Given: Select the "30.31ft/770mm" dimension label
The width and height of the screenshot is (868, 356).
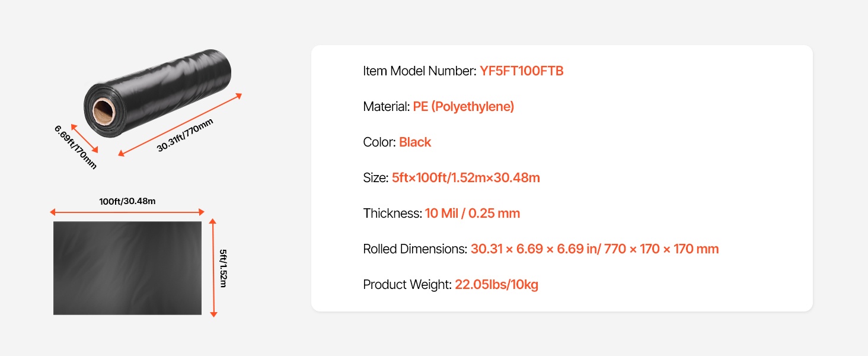Looking at the screenshot, I should 185,135.
